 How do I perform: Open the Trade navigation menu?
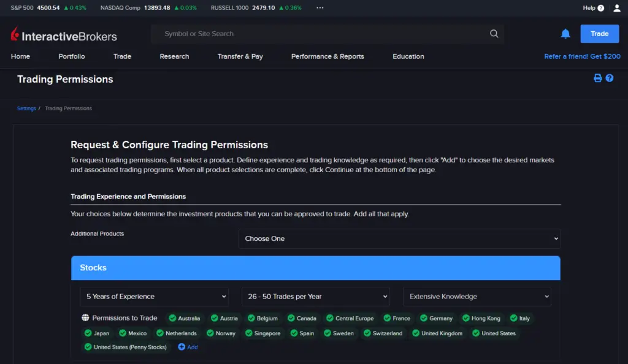pyautogui.click(x=122, y=56)
